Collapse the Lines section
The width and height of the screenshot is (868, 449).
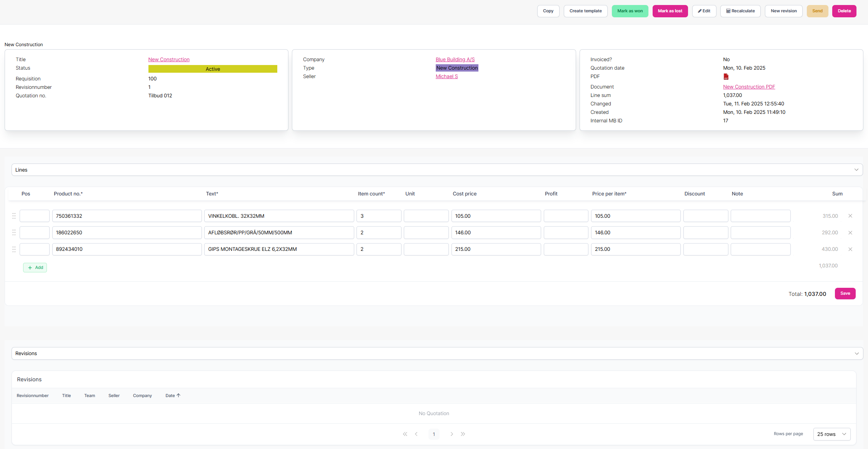pyautogui.click(x=856, y=170)
